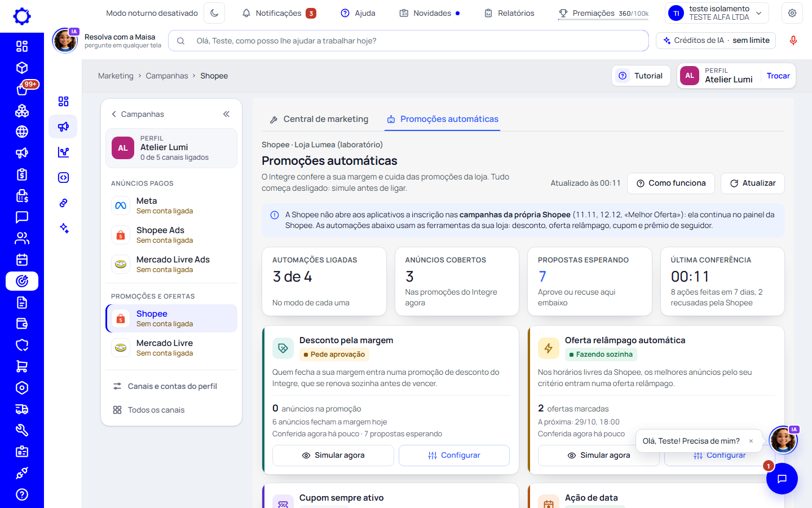812x508 pixels.
Task: Select Mercado Livre under Promoções e ofertas
Action: pos(171,348)
